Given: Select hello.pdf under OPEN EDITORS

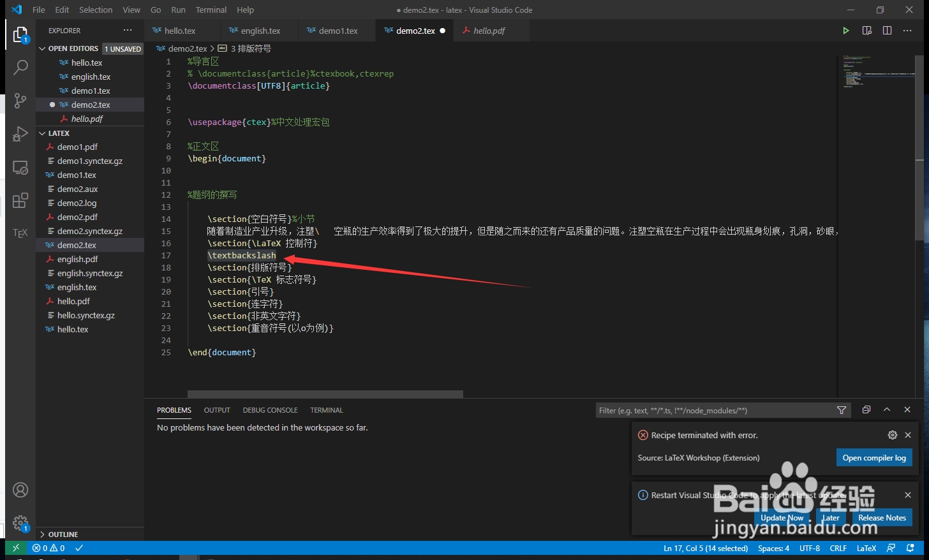Looking at the screenshot, I should click(x=87, y=119).
